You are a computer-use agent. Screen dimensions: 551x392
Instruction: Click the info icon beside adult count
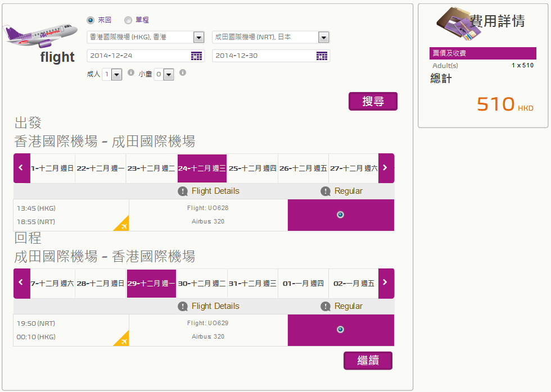click(x=131, y=73)
